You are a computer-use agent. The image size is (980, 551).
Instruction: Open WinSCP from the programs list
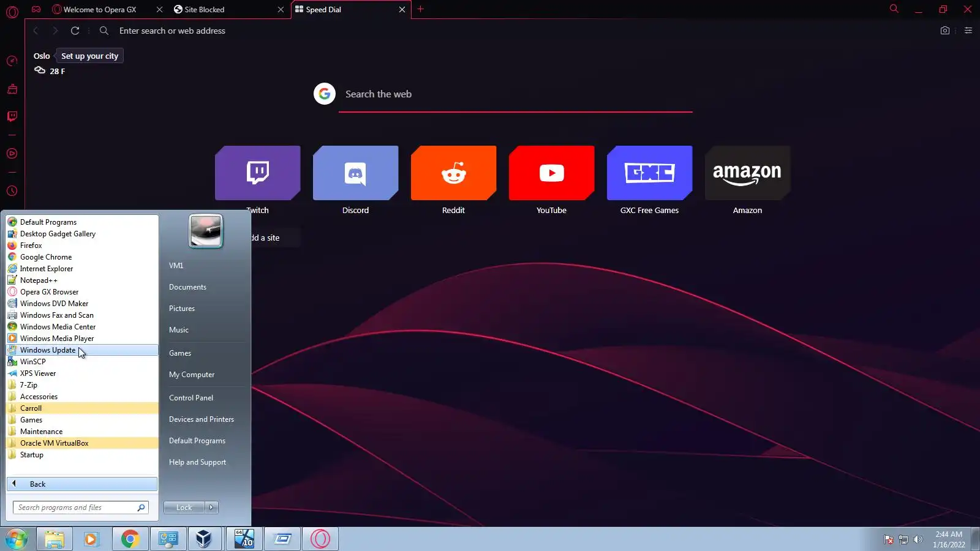pyautogui.click(x=82, y=362)
